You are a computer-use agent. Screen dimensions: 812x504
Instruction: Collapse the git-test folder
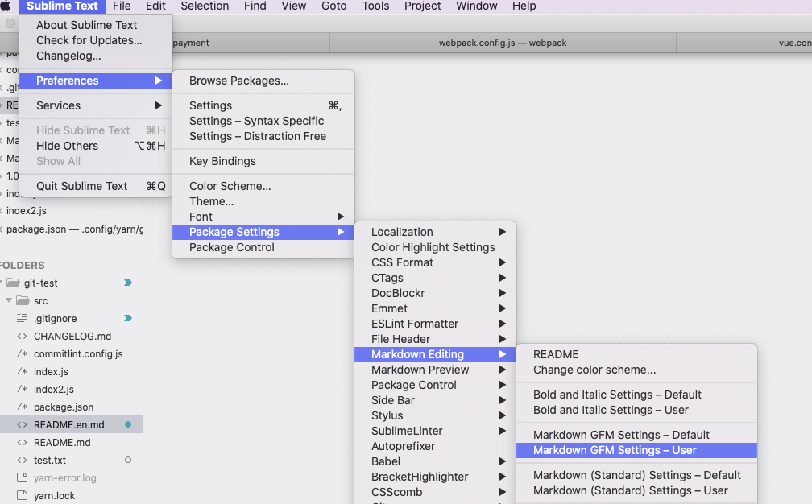tap(2, 283)
